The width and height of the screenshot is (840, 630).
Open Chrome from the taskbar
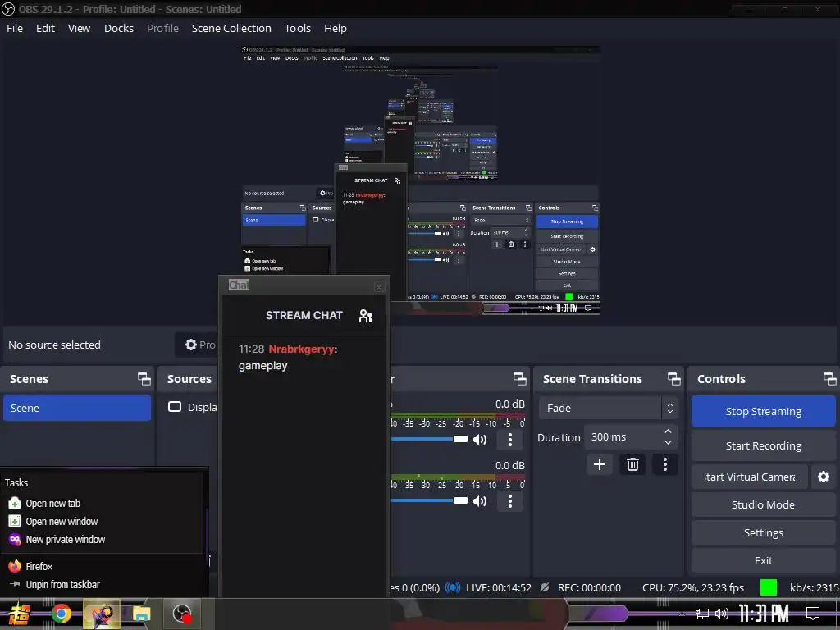61,614
